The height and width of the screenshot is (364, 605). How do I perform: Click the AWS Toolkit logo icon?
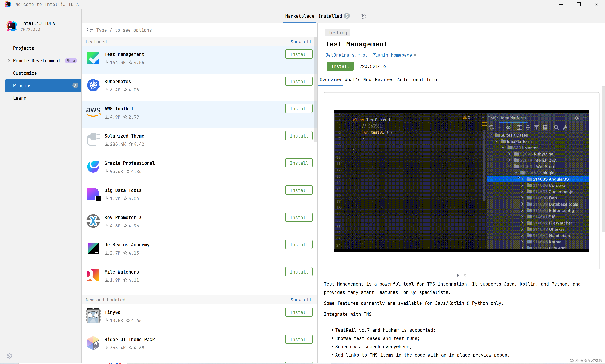(93, 112)
